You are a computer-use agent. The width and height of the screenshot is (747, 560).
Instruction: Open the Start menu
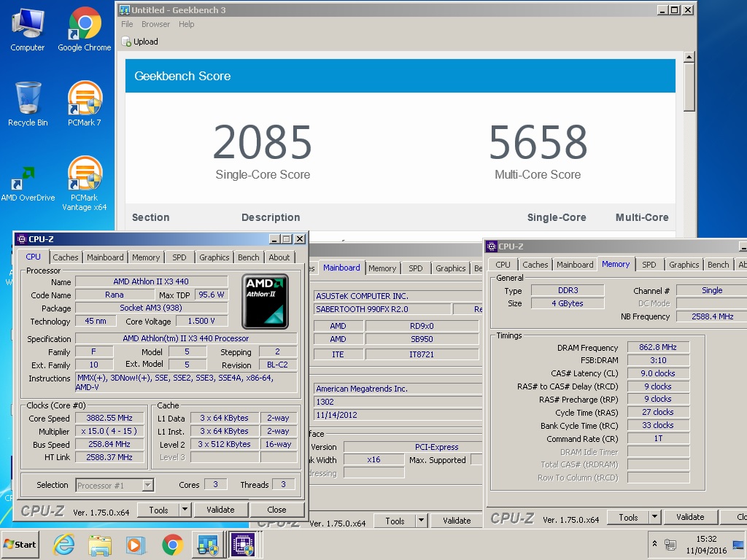tap(20, 544)
